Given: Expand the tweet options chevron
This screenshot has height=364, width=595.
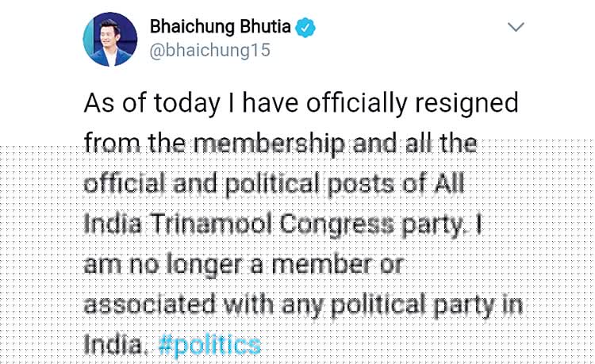Looking at the screenshot, I should (516, 27).
